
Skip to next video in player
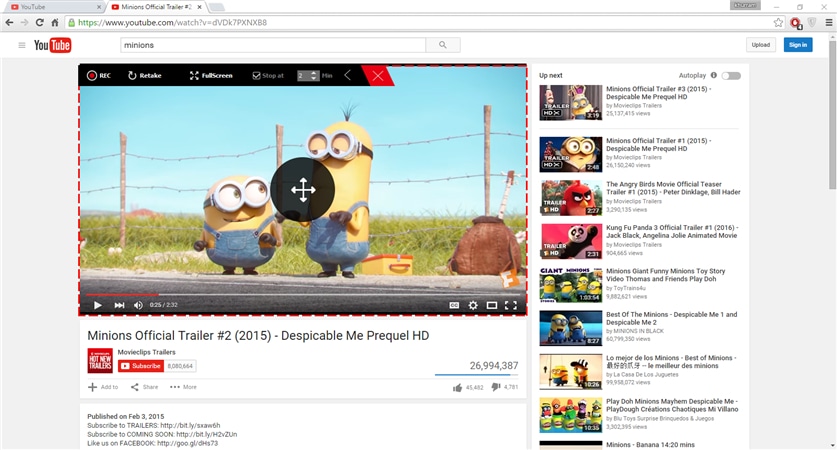(119, 305)
